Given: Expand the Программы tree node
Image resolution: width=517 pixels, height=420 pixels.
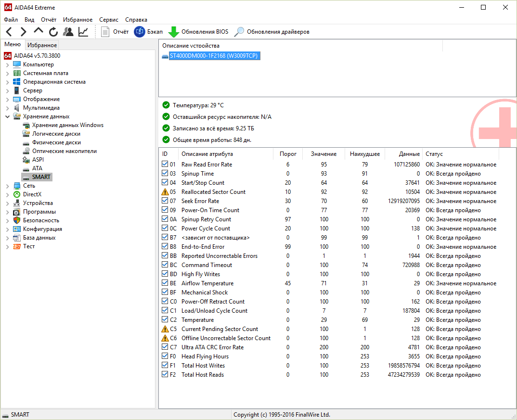Looking at the screenshot, I should pyautogui.click(x=8, y=212).
